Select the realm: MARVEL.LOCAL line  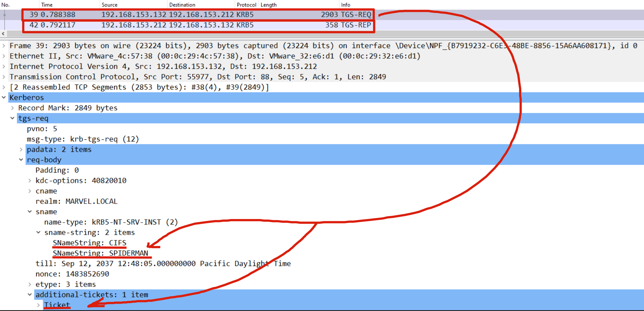pyautogui.click(x=76, y=201)
